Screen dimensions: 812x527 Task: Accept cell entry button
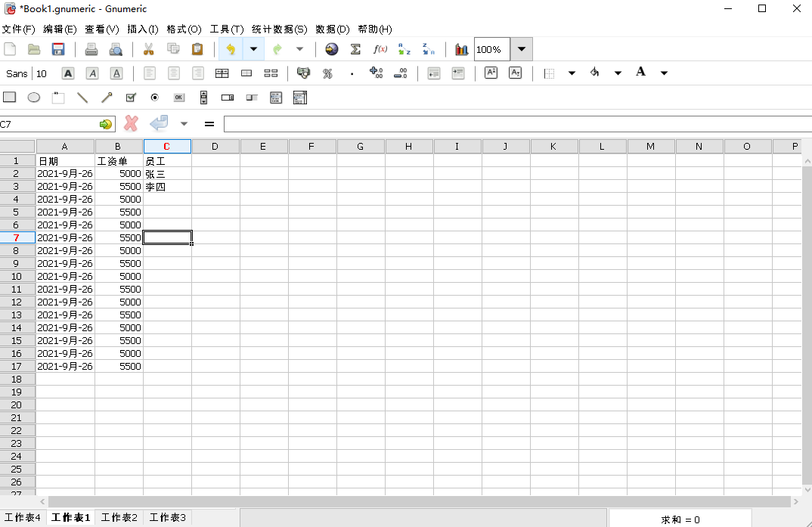pos(159,123)
